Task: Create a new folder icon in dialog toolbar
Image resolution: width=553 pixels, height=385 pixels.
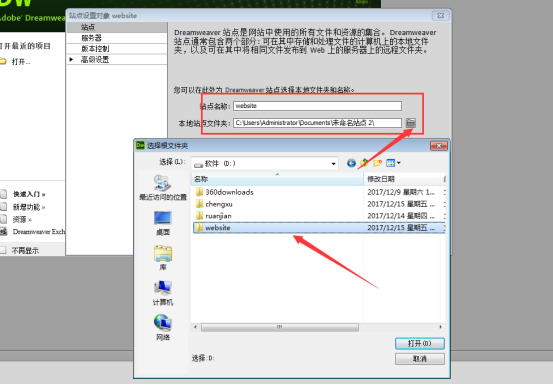Action: [x=377, y=163]
